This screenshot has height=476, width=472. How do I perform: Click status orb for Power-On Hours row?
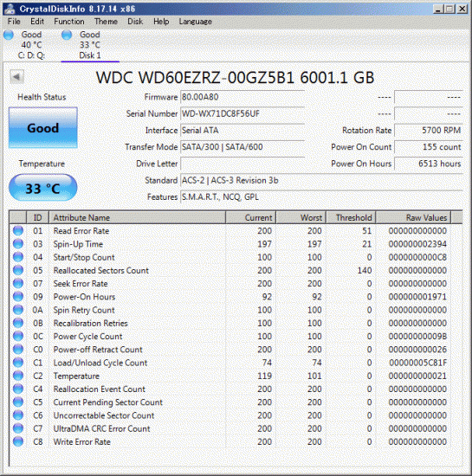18,297
